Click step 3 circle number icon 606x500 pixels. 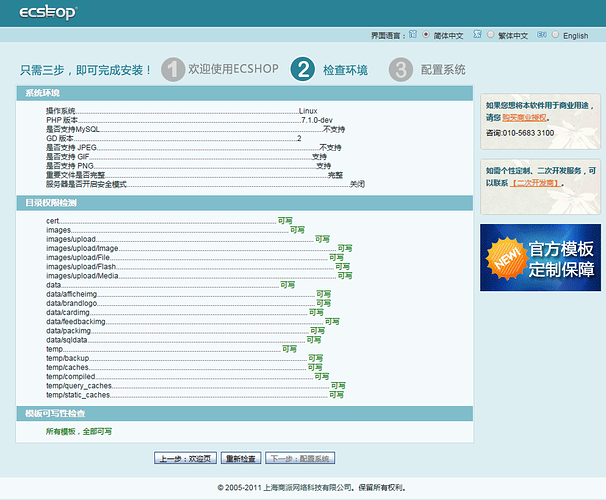[401, 70]
